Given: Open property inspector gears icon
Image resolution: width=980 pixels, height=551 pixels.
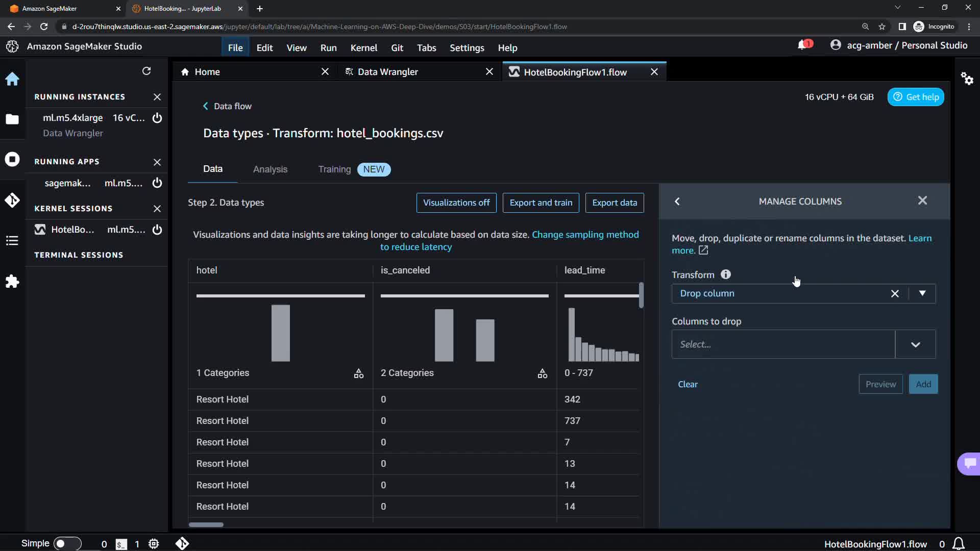Looking at the screenshot, I should (x=967, y=79).
